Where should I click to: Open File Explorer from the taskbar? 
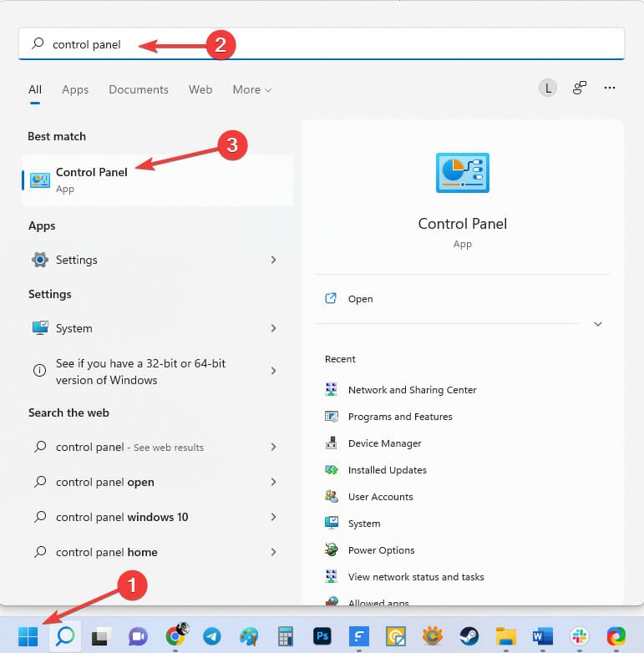(505, 636)
